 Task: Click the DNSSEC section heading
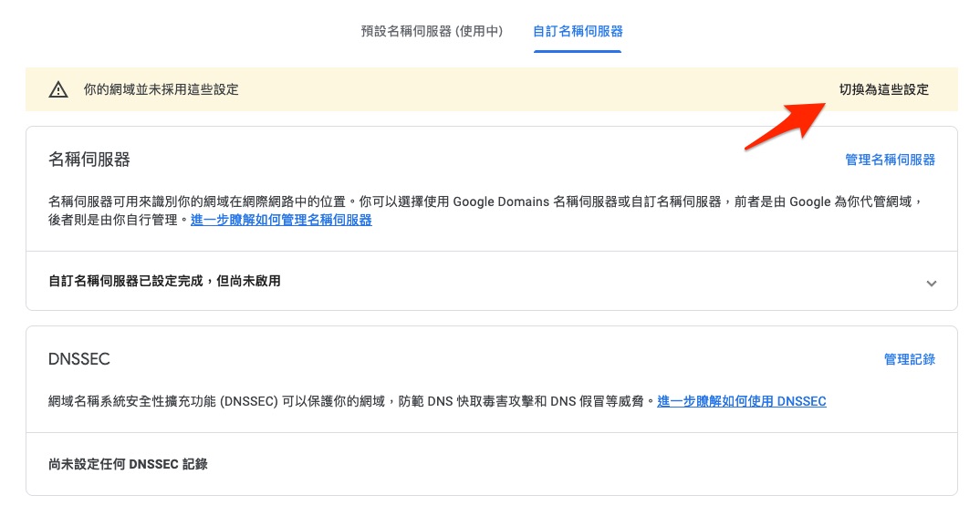[x=78, y=359]
